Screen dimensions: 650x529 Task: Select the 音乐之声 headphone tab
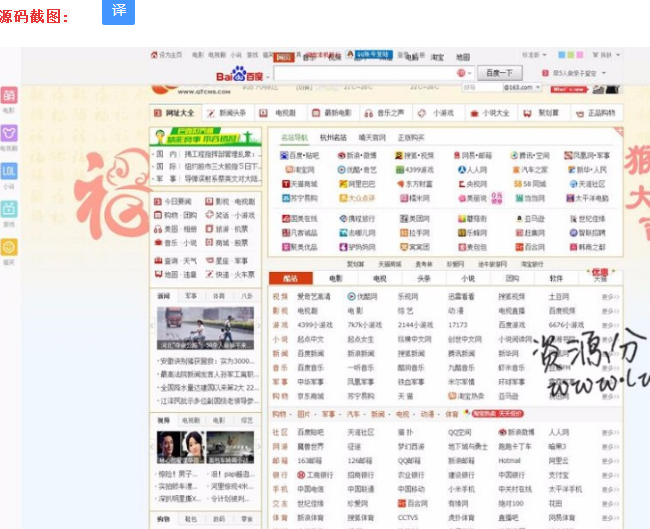(x=385, y=113)
